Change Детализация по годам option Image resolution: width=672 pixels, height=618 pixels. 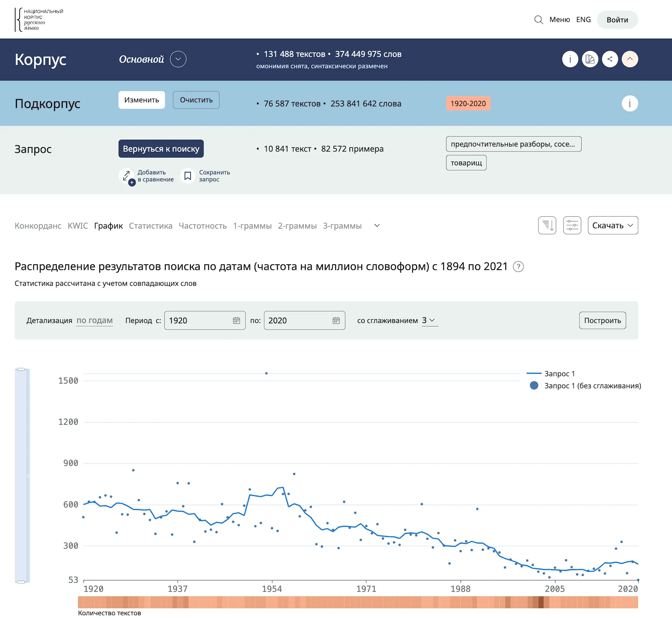coord(94,320)
